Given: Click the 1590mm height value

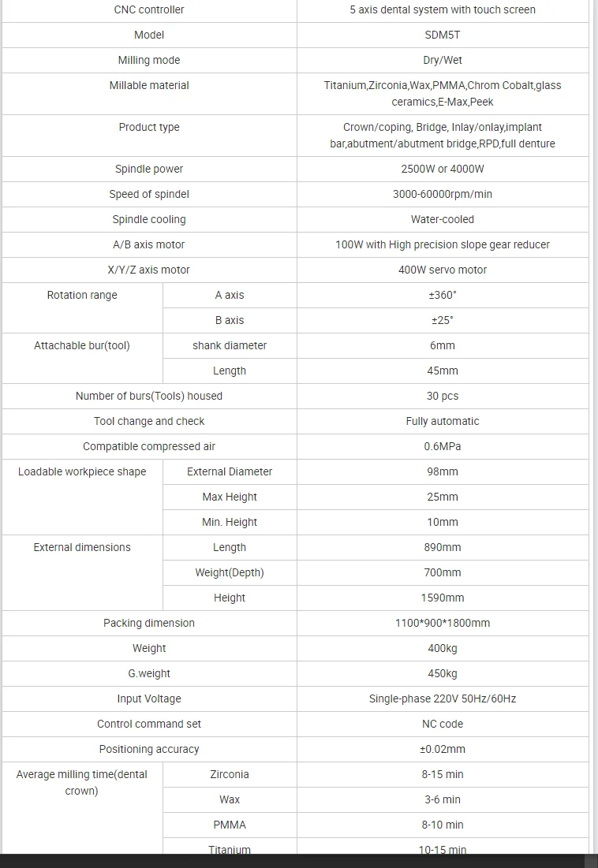Looking at the screenshot, I should coord(443,598).
